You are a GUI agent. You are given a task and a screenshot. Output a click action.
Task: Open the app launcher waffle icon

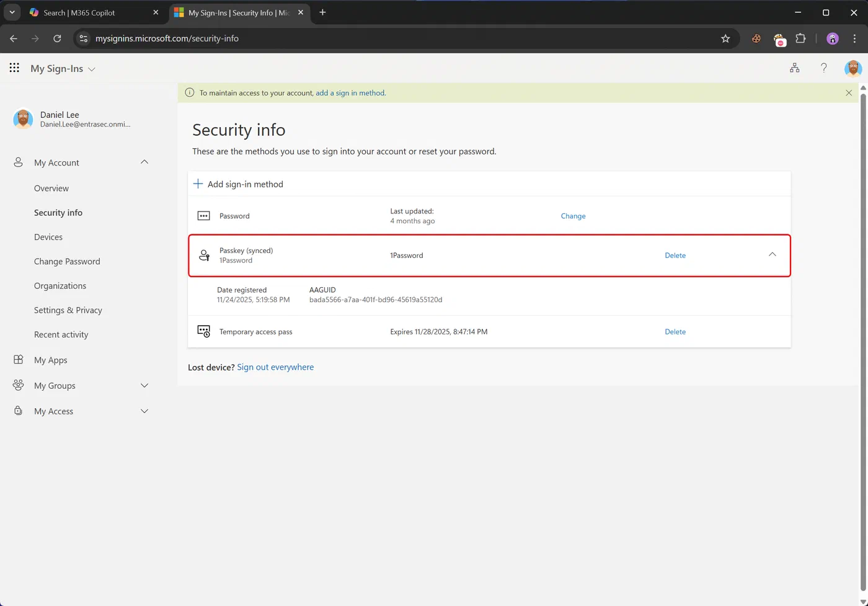tap(14, 68)
